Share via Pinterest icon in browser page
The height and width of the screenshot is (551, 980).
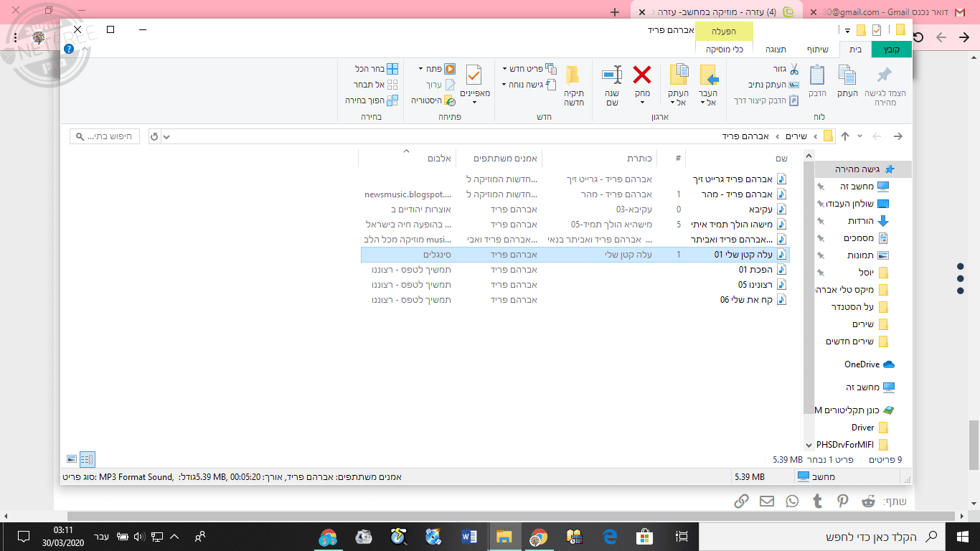(843, 501)
